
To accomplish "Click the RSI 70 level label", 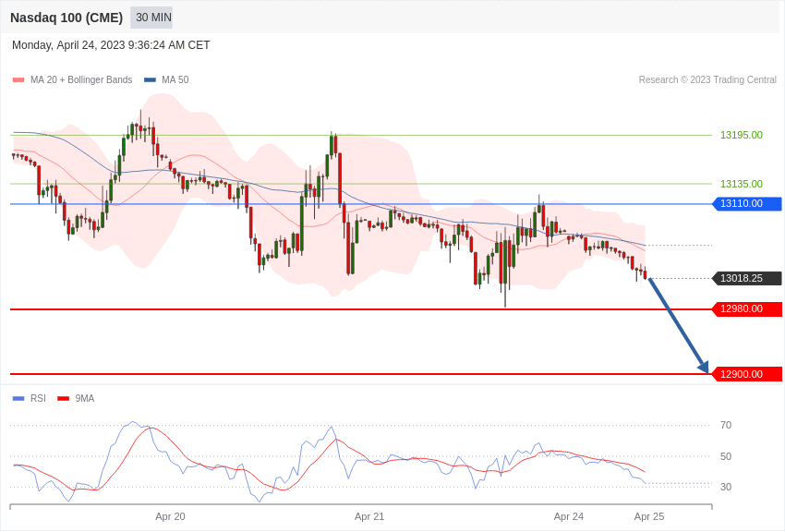I will (726, 425).
